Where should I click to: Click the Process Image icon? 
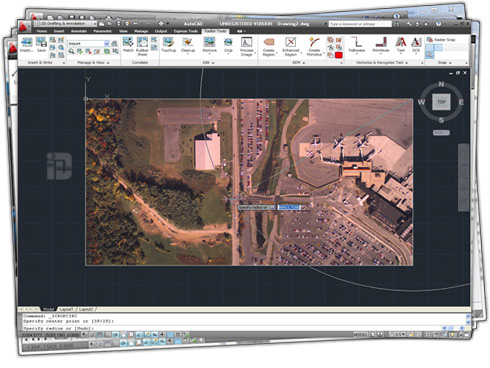[x=247, y=46]
